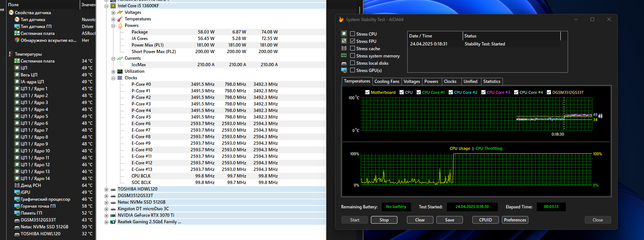Image resolution: width=644 pixels, height=240 pixels.
Task: Switch to the Cooling Fans tab
Action: 387,81
